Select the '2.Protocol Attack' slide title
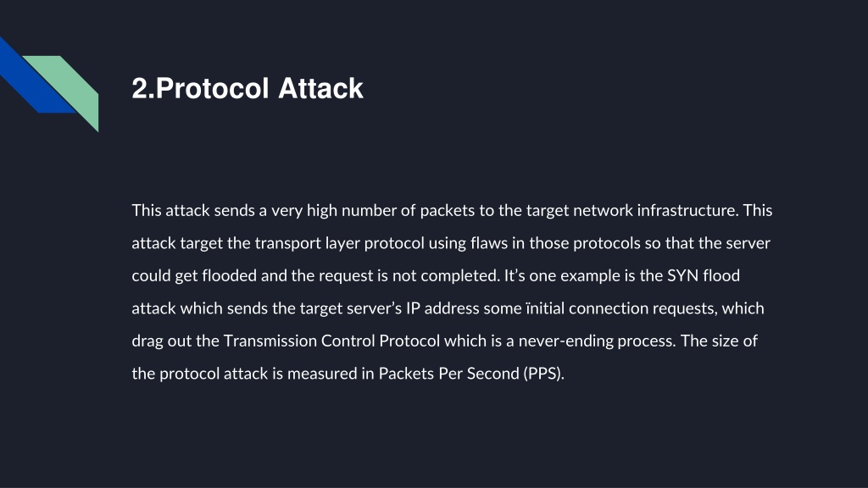 click(x=248, y=88)
